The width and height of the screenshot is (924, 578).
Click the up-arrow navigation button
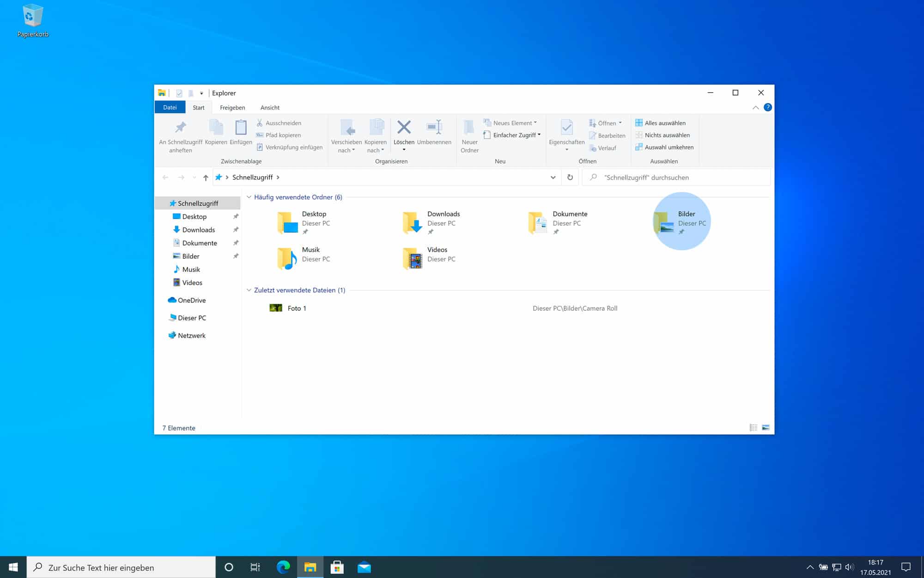point(206,178)
